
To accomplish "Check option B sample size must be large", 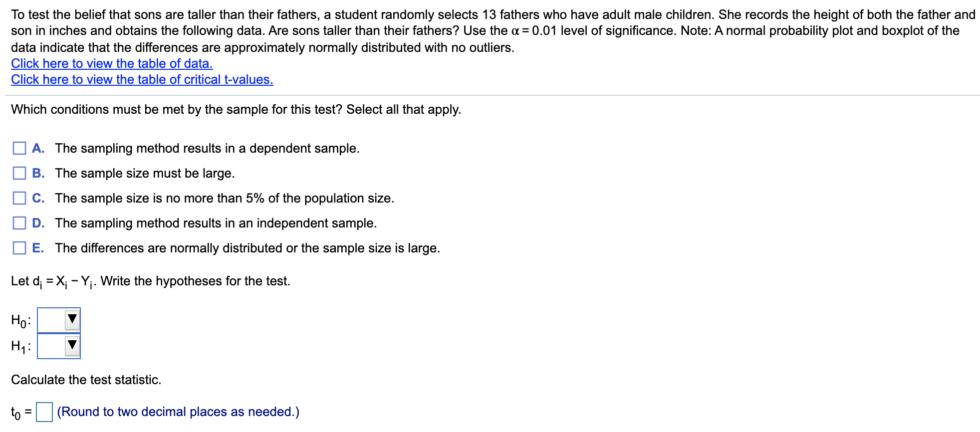I will (x=19, y=173).
